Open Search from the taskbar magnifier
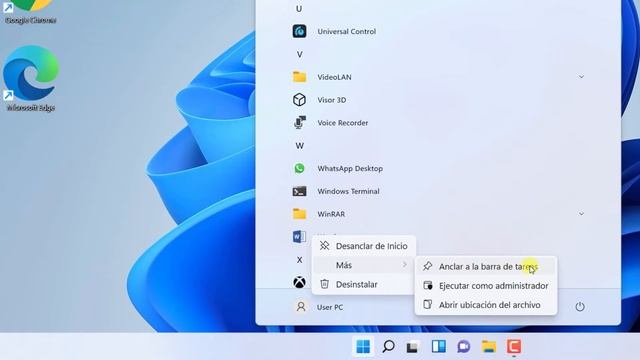640x360 pixels. 388,347
